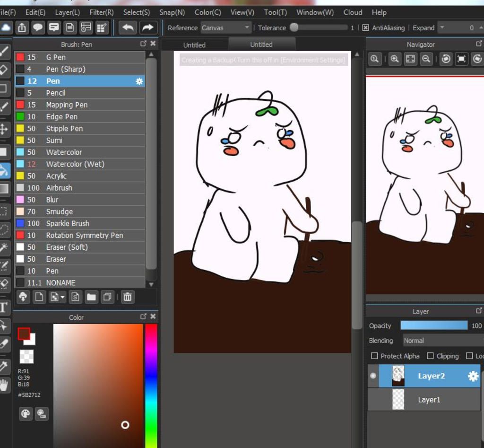Viewport: 484px width, 448px height.
Task: Open the Cloud menu
Action: coord(353,12)
